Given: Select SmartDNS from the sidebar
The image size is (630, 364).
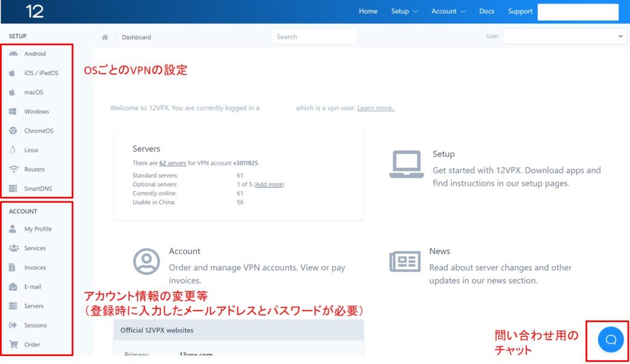Looking at the screenshot, I should coord(39,188).
